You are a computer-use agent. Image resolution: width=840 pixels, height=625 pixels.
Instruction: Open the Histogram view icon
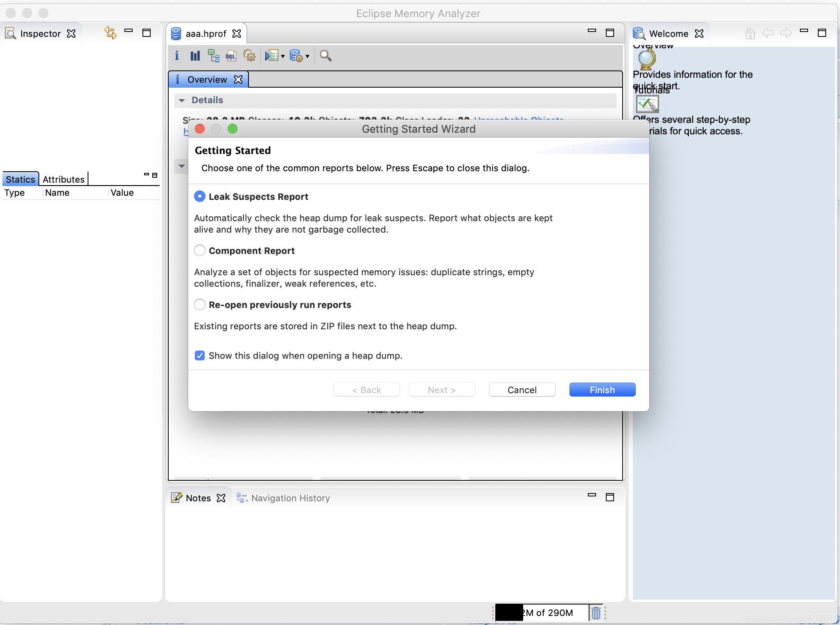[x=195, y=56]
